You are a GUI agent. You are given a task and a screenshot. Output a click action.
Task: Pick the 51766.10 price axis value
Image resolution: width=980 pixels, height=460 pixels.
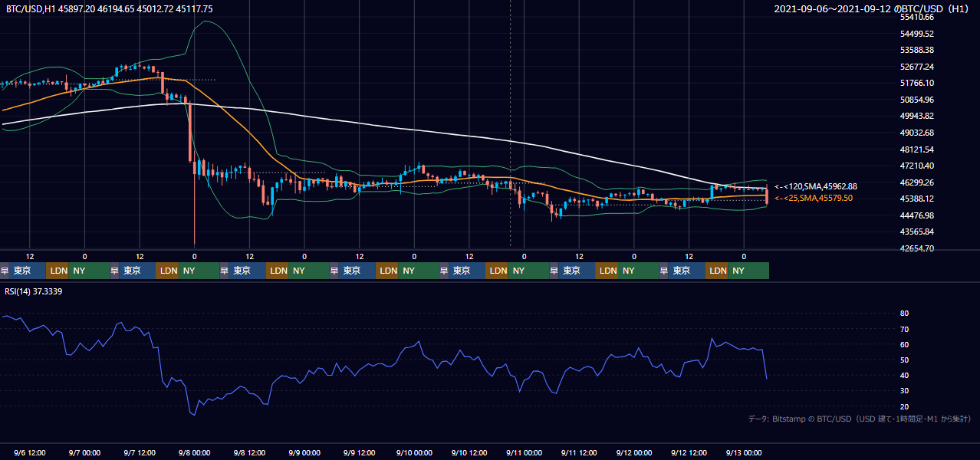click(917, 83)
